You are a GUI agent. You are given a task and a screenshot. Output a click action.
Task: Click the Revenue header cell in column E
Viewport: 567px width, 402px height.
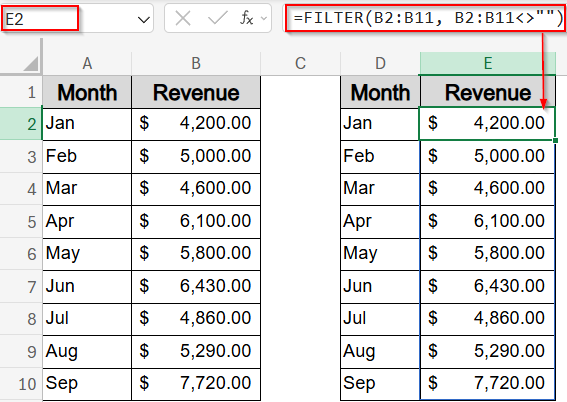[x=488, y=92]
